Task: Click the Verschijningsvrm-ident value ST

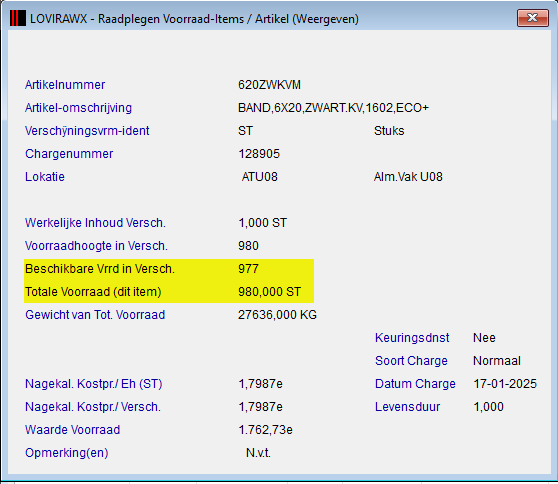Action: 245,131
